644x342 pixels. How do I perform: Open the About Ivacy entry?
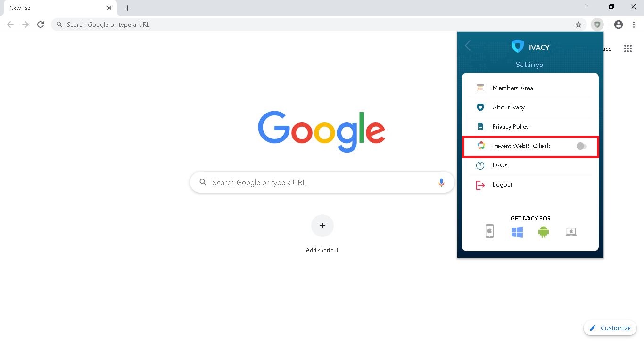pos(530,107)
